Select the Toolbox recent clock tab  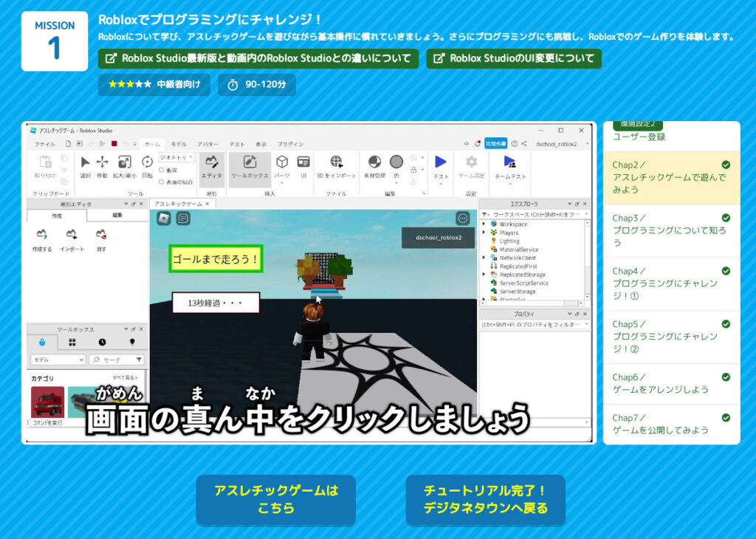click(x=102, y=343)
